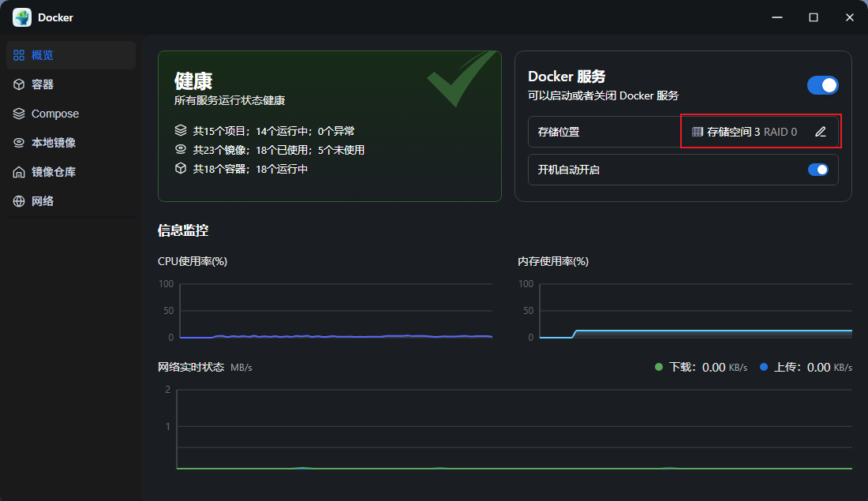Click the 容器 cube icon in sidebar

click(19, 84)
